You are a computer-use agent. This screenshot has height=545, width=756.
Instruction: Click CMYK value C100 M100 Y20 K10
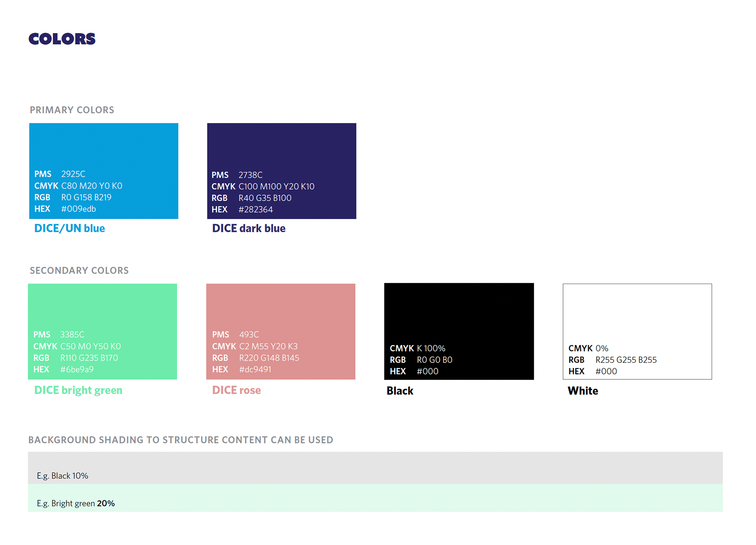tap(276, 187)
